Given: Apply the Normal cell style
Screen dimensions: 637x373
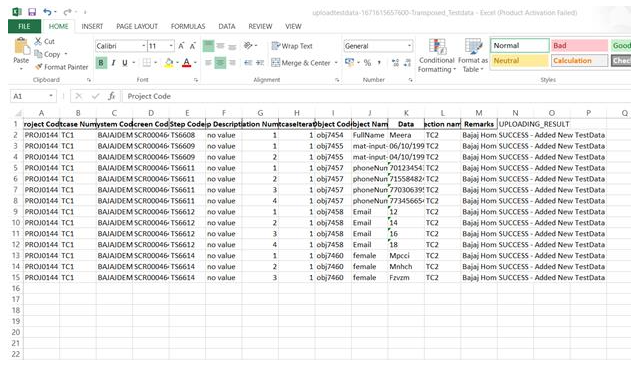Looking at the screenshot, I should (x=520, y=46).
